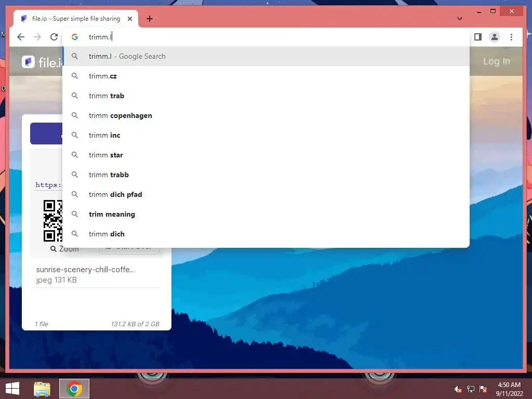The image size is (532, 399).
Task: Click the forward navigation arrow
Action: click(x=37, y=37)
